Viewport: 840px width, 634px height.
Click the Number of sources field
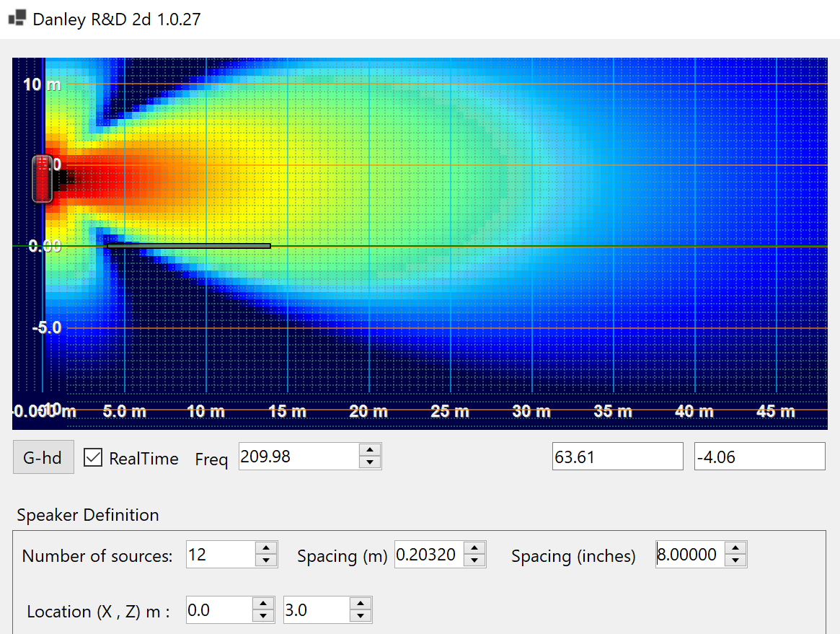220,555
